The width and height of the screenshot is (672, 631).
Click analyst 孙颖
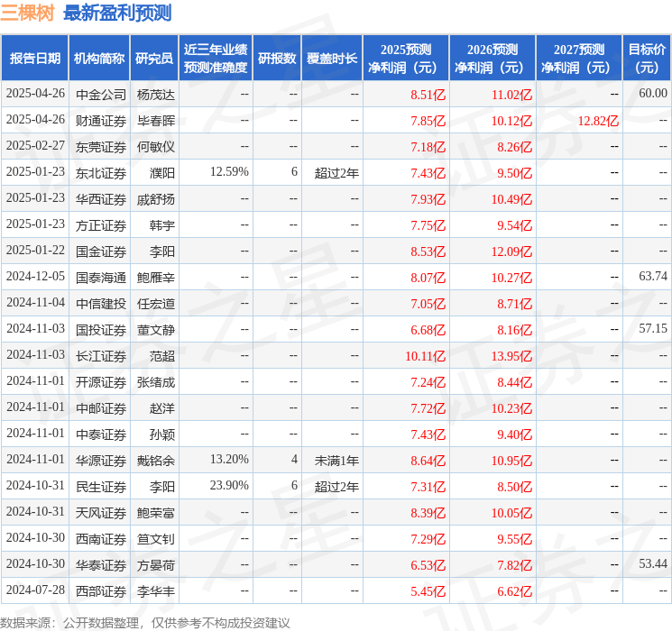click(162, 434)
